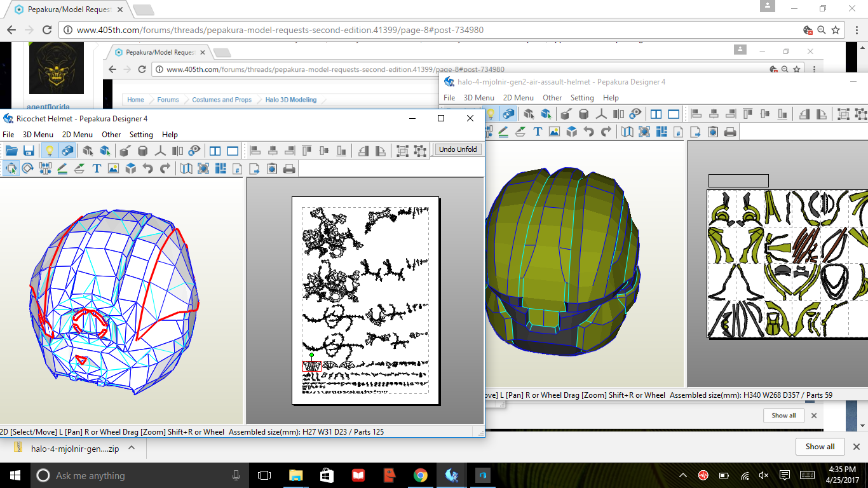Viewport: 868px width, 488px height.
Task: Click export page arrow icon, Ricochet Helmet window
Action: tap(255, 168)
